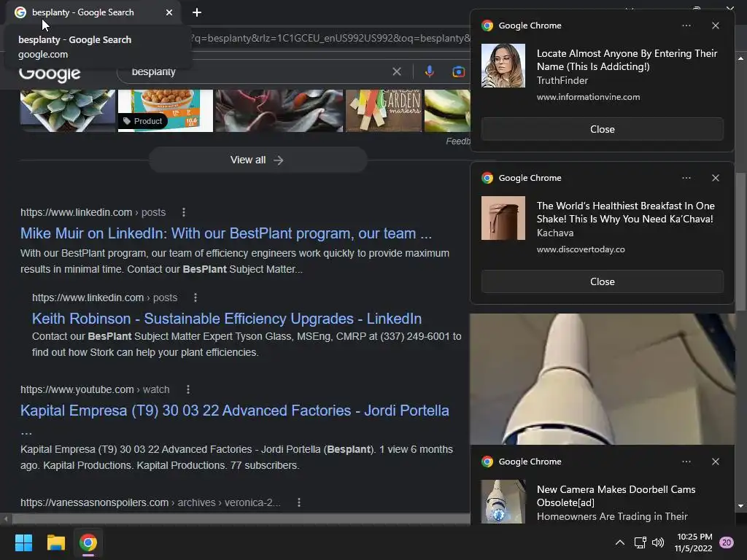Click the Google logo
The width and height of the screenshot is (747, 560).
[50, 74]
